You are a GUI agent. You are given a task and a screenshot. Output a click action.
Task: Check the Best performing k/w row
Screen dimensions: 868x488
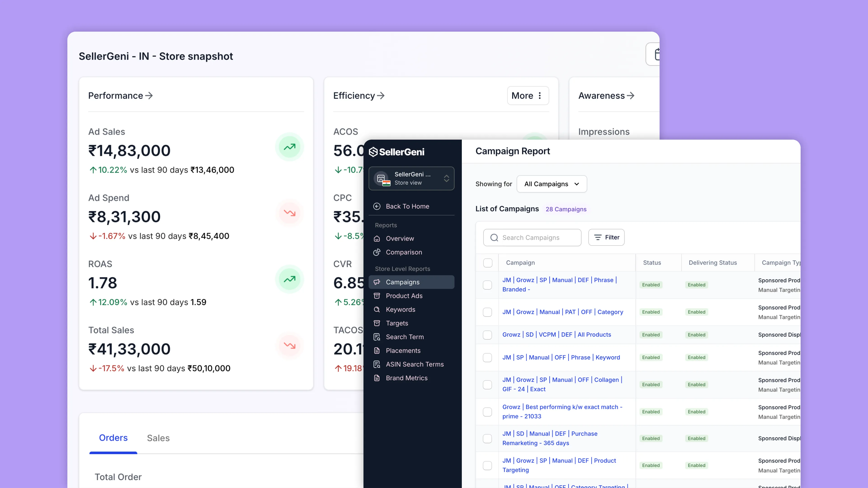click(488, 412)
